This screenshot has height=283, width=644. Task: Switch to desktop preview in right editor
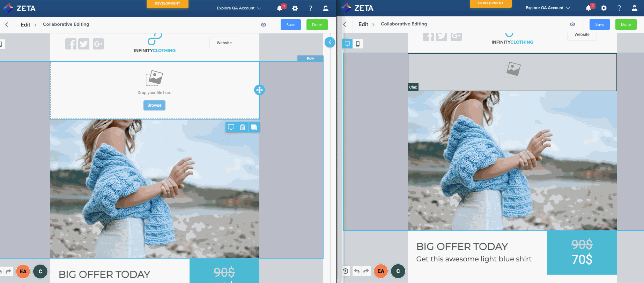click(347, 44)
